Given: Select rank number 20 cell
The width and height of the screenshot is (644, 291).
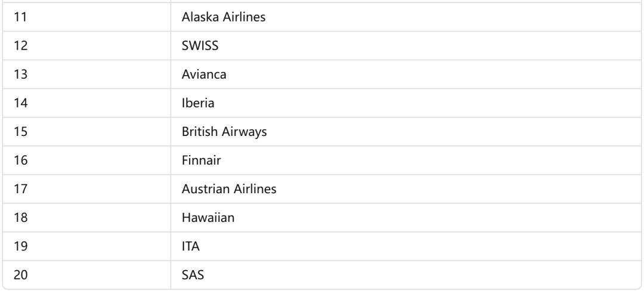Looking at the screenshot, I should tap(86, 275).
